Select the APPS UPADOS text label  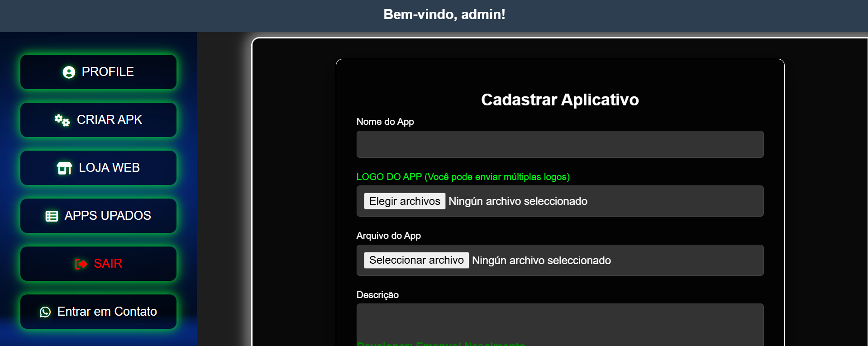(x=108, y=216)
